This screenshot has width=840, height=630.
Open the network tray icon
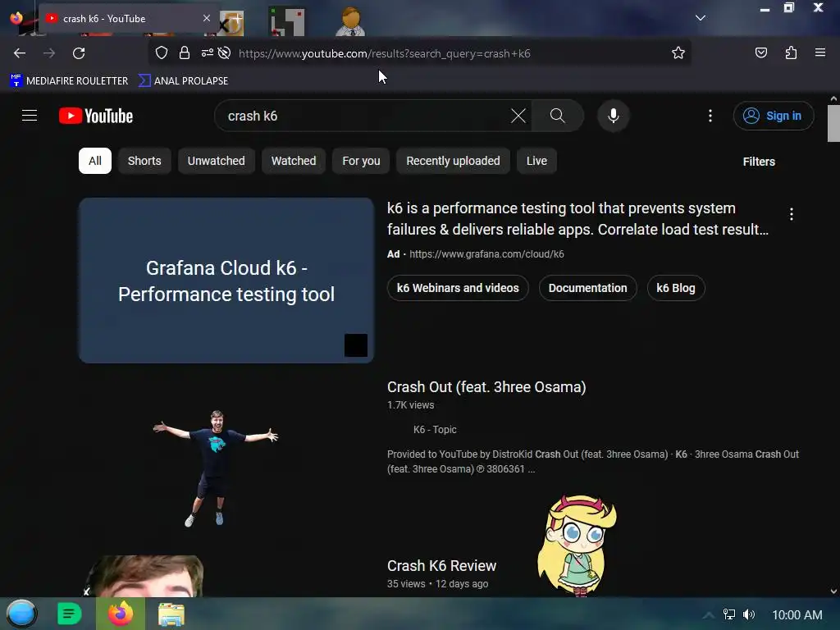point(729,614)
